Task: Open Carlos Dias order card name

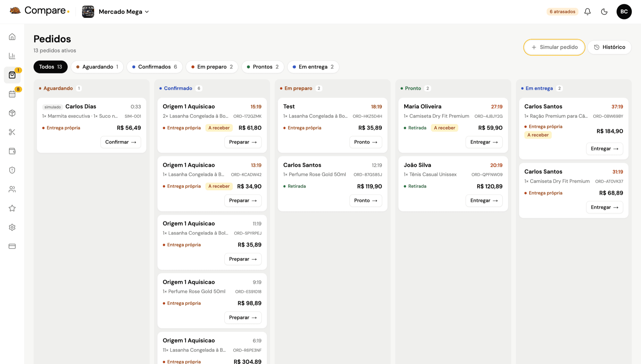Action: pyautogui.click(x=81, y=107)
